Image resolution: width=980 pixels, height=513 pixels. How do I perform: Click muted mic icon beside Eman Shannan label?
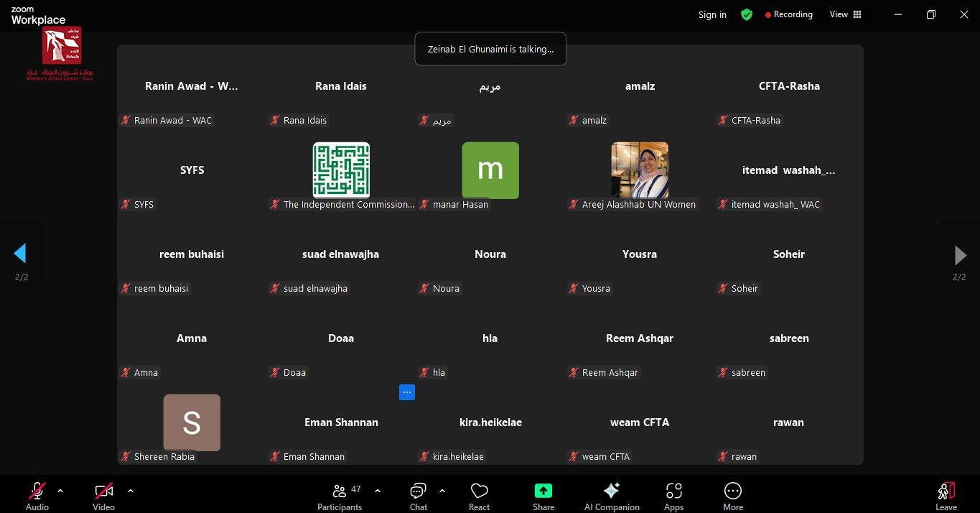pos(275,456)
